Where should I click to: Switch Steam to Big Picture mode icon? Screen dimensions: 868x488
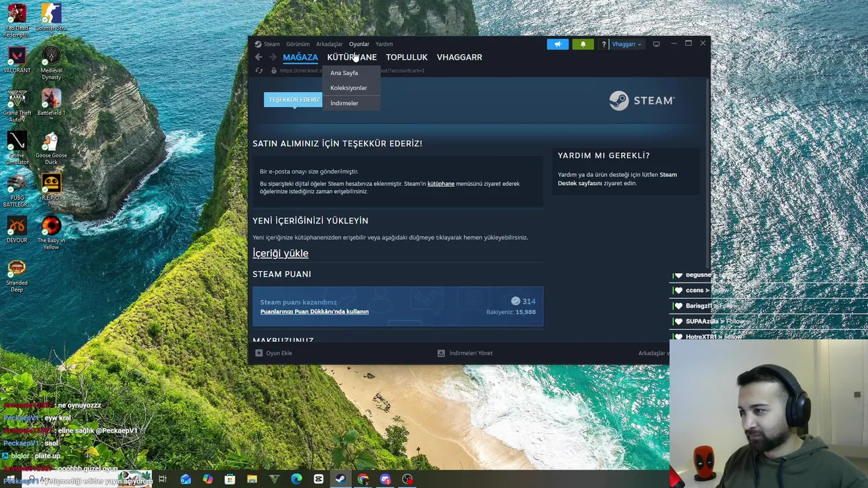point(656,44)
